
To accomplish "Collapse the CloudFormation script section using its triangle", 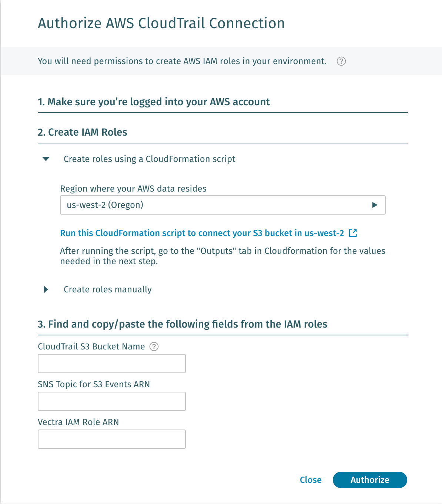I will tap(46, 159).
